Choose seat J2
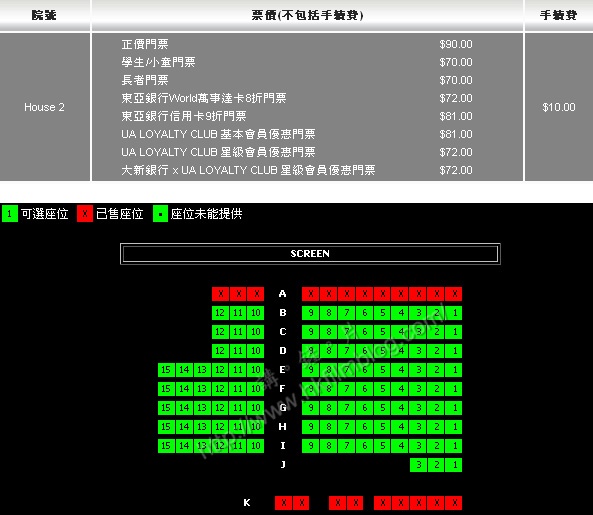Viewport: 593px width, 515px height. pyautogui.click(x=437, y=465)
